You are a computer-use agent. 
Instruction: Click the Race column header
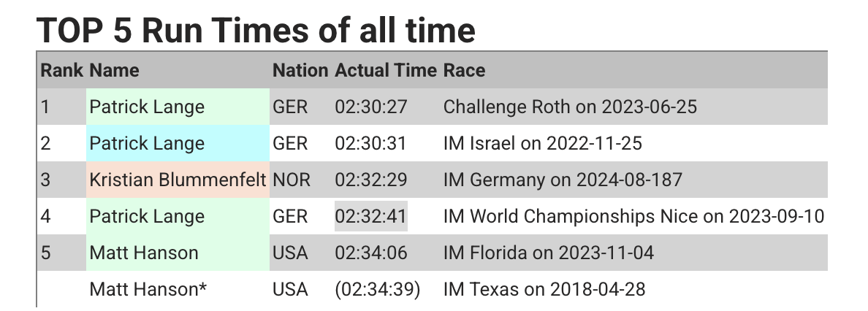(464, 71)
